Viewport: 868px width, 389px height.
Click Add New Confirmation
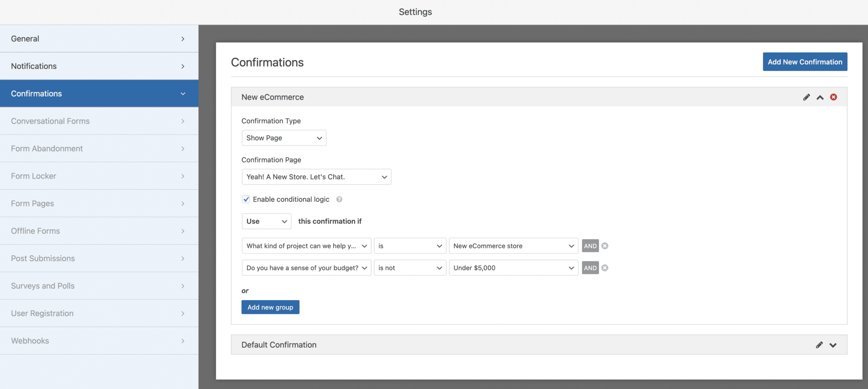pos(804,61)
